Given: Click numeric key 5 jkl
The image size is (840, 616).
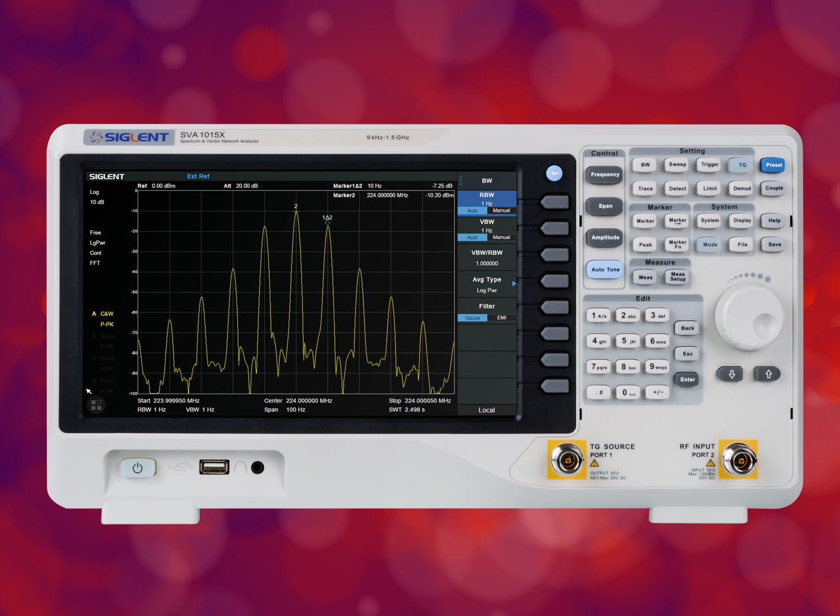Looking at the screenshot, I should click(x=628, y=341).
